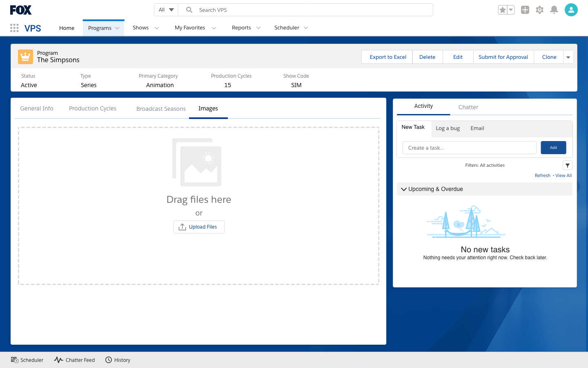The width and height of the screenshot is (588, 368).
Task: Click the Animation category value
Action: point(160,85)
